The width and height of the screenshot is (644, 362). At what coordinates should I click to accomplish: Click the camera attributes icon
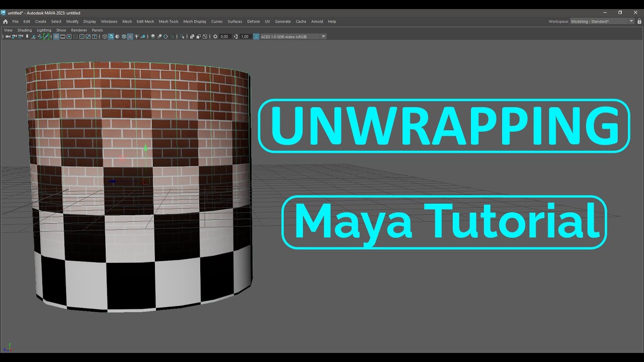tap(21, 36)
